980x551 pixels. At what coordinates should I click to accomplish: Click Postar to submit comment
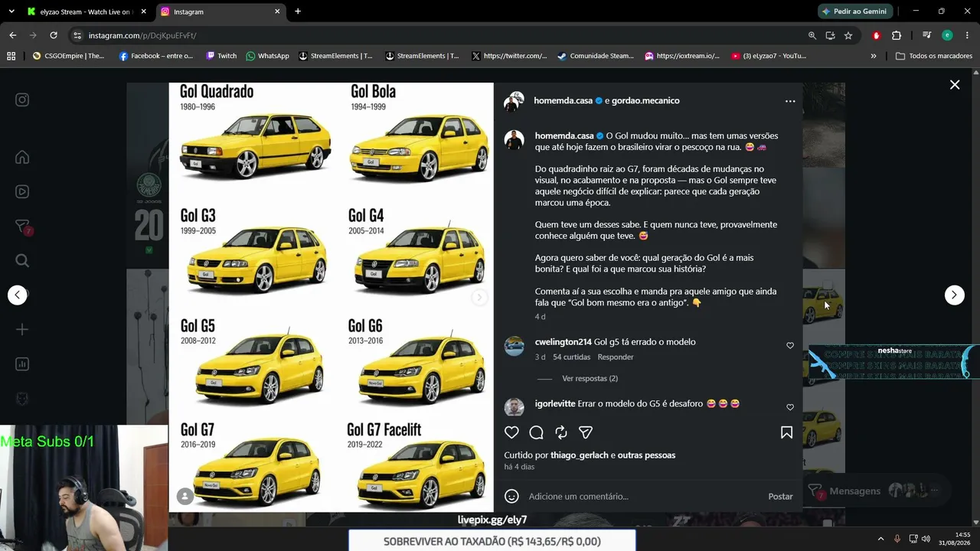pyautogui.click(x=780, y=497)
